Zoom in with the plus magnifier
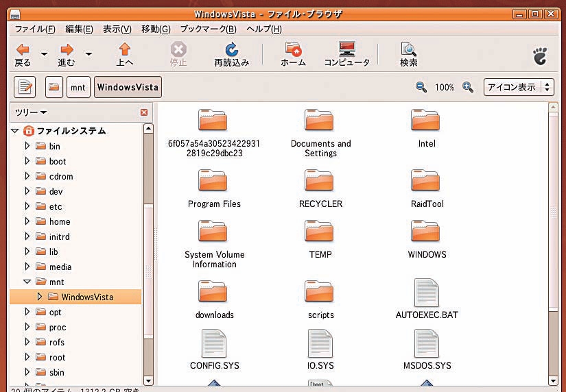This screenshot has width=566, height=392. click(x=468, y=87)
